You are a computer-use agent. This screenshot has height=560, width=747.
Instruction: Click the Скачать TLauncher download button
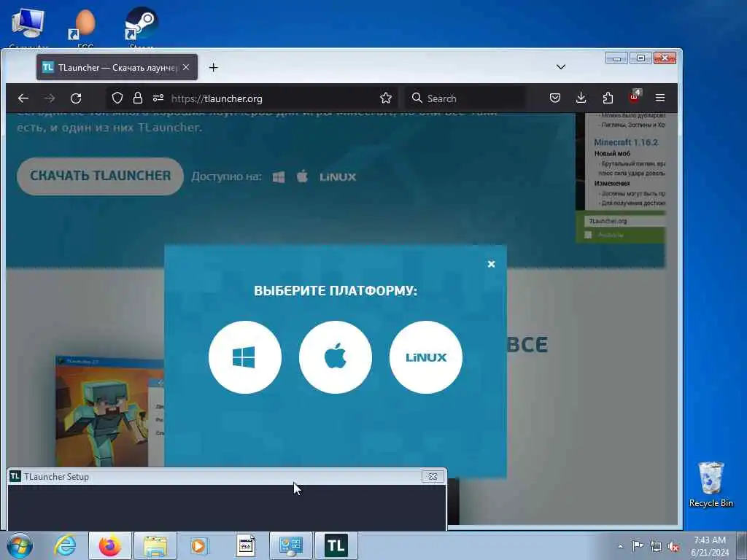tap(100, 176)
